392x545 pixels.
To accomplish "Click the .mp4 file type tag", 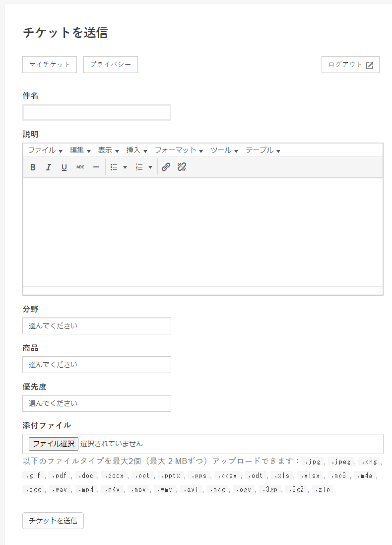I will (x=86, y=489).
